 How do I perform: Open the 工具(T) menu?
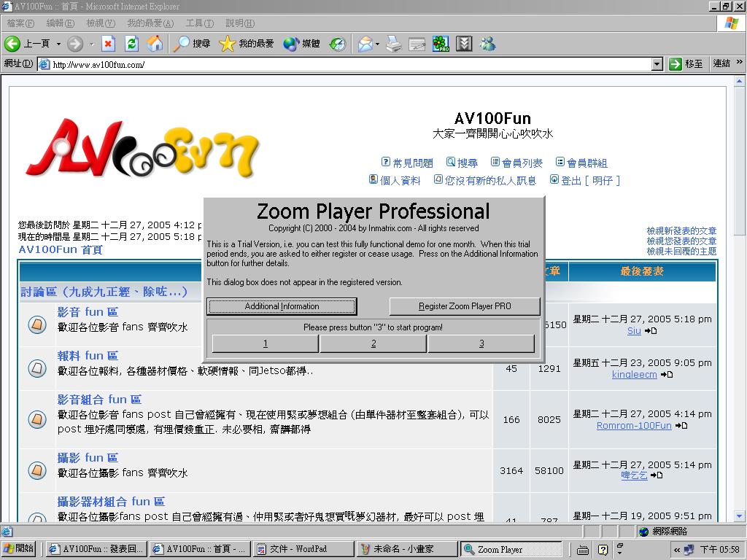tap(199, 23)
